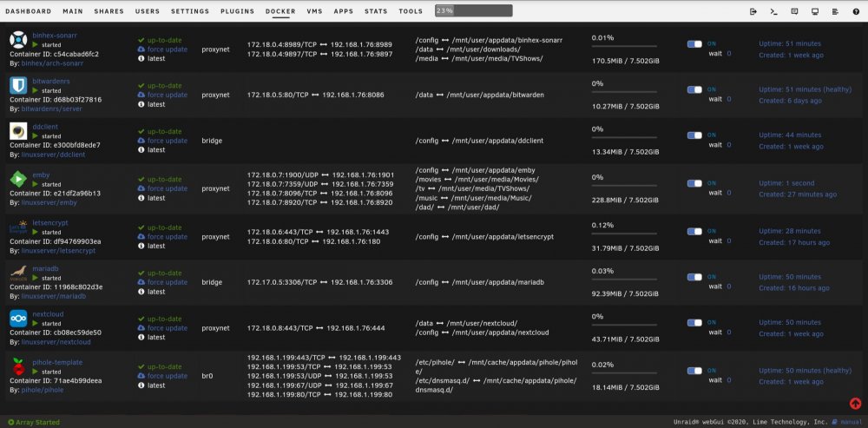The width and height of the screenshot is (868, 428).
Task: Open the web terminal icon
Action: 774,11
